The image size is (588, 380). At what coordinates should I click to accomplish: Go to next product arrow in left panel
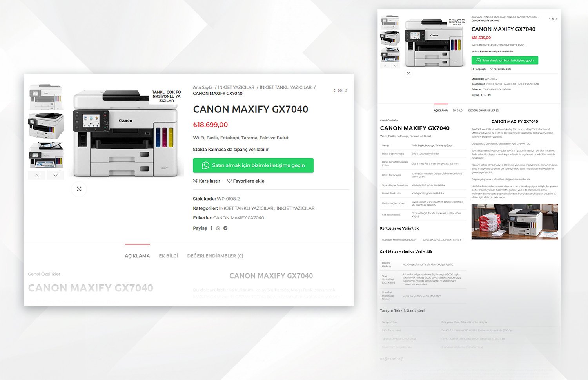346,90
